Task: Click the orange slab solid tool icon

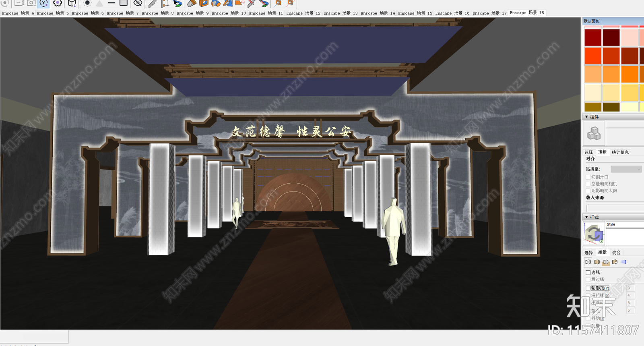Action: pos(192,4)
